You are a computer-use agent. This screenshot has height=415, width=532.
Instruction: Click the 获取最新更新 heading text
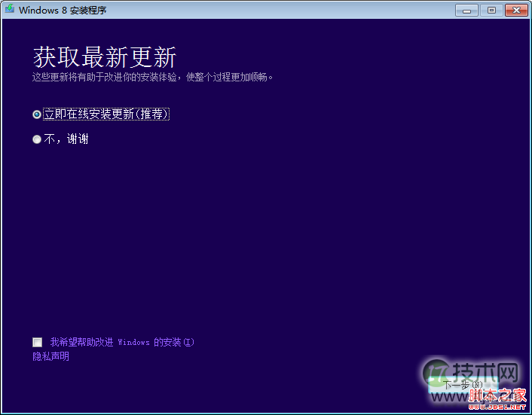(x=105, y=57)
